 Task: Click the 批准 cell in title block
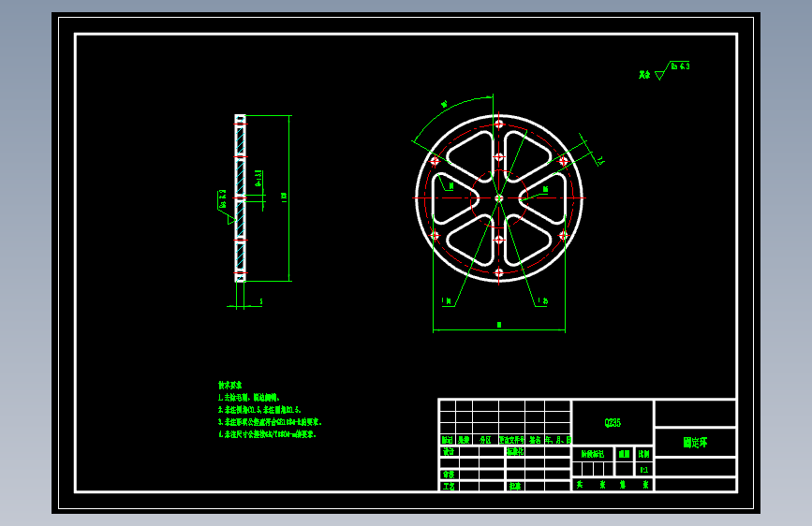pos(514,487)
